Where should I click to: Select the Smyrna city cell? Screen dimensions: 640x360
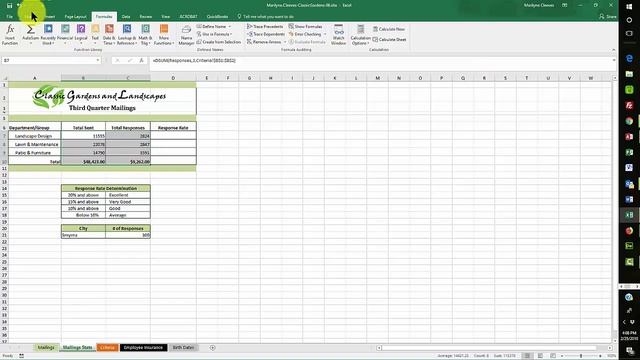pyautogui.click(x=83, y=235)
